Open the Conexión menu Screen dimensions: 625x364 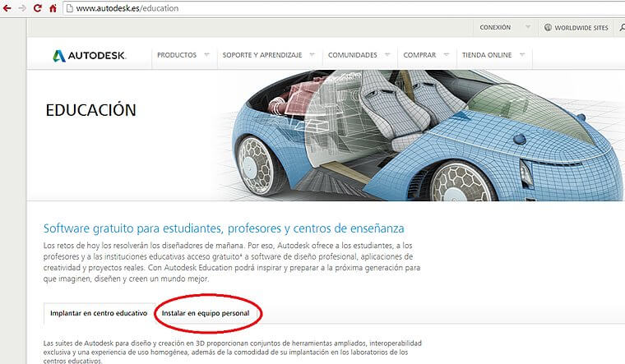(x=495, y=27)
